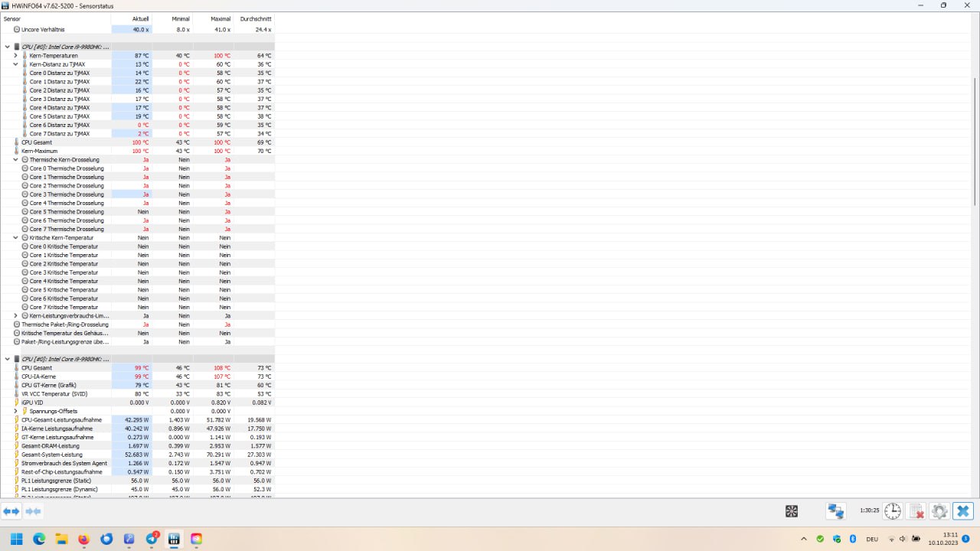Click the Durchschnitt column header

click(254, 18)
